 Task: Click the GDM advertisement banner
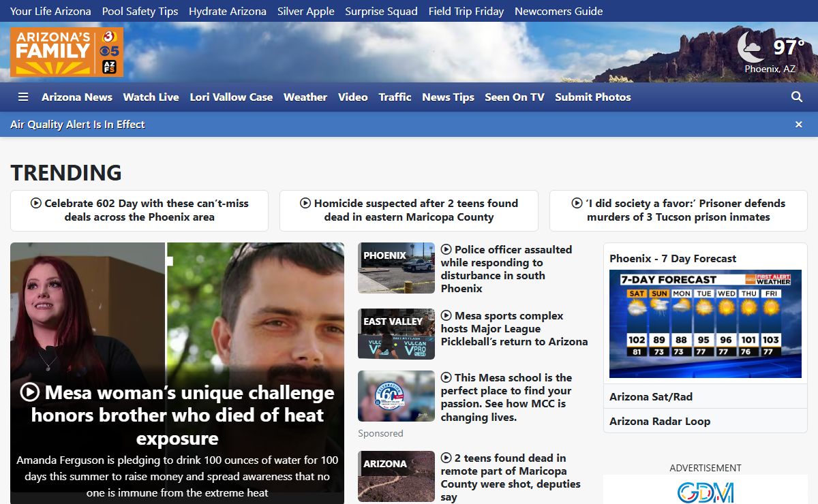tap(706, 490)
